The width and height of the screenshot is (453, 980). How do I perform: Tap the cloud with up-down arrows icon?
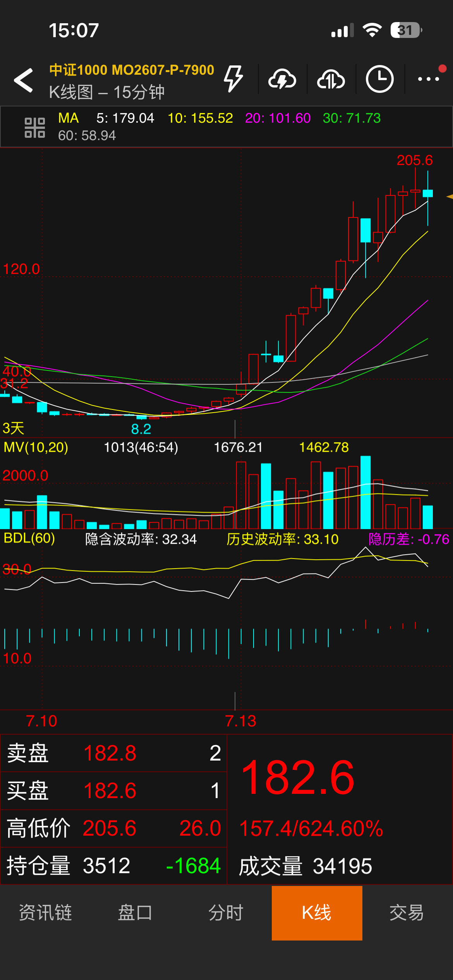pos(331,79)
